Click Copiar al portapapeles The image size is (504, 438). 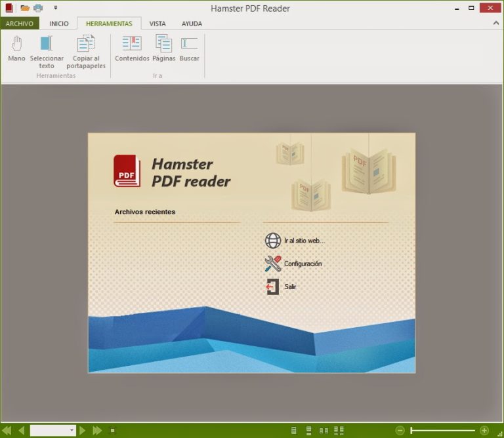[x=86, y=52]
